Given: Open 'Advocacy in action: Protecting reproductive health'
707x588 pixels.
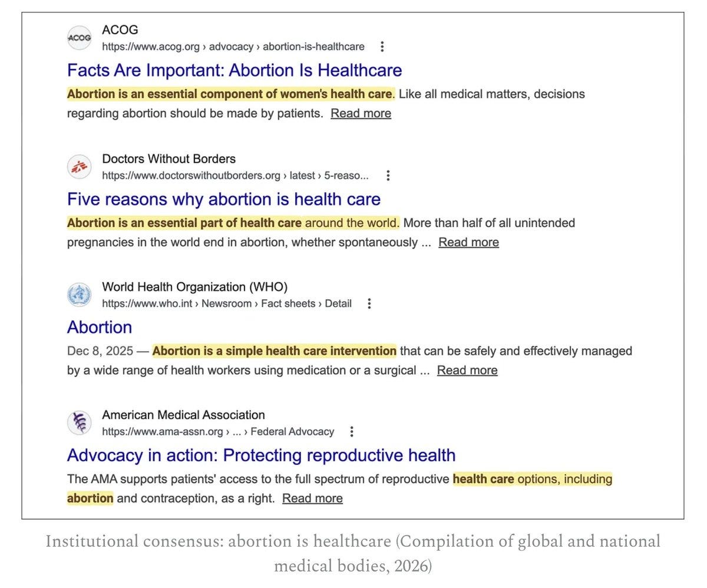Looking at the screenshot, I should 261,455.
